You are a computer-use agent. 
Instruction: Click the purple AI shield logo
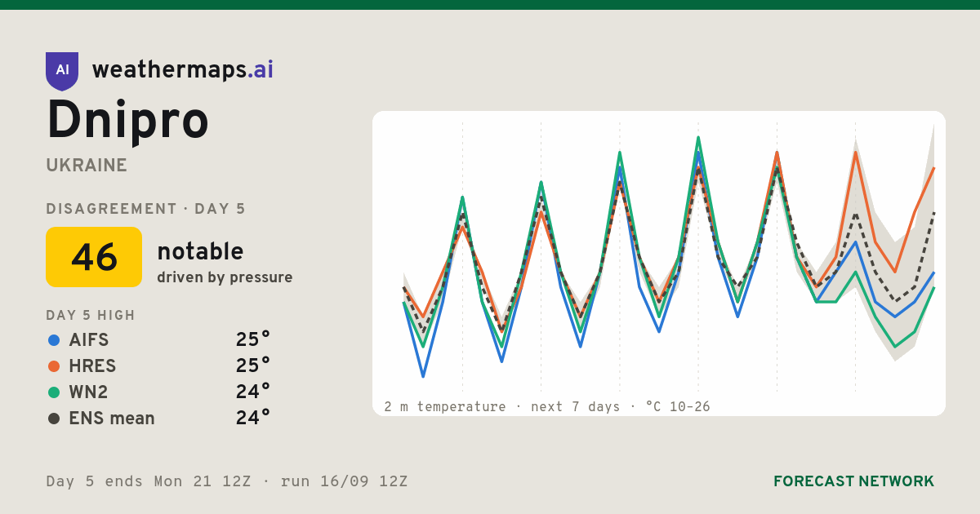62,71
